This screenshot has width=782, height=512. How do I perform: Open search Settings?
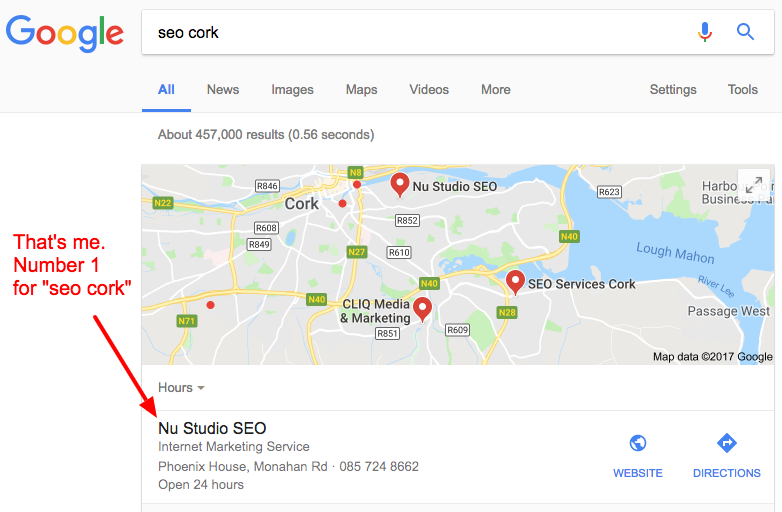[673, 89]
